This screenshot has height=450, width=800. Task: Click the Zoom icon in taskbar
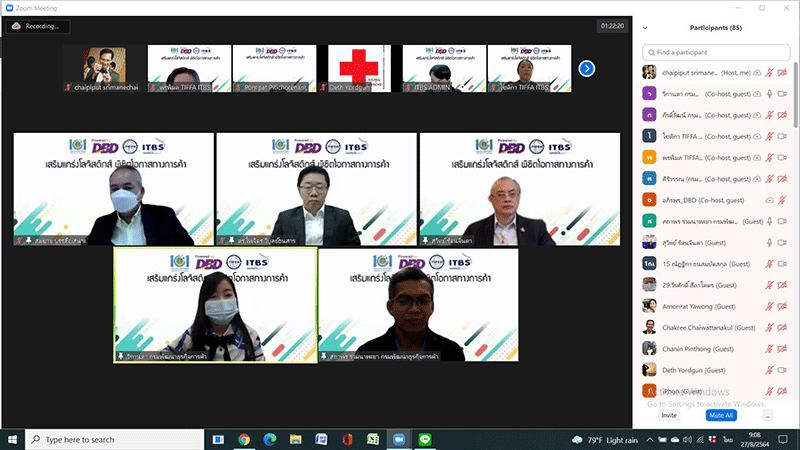click(398, 439)
